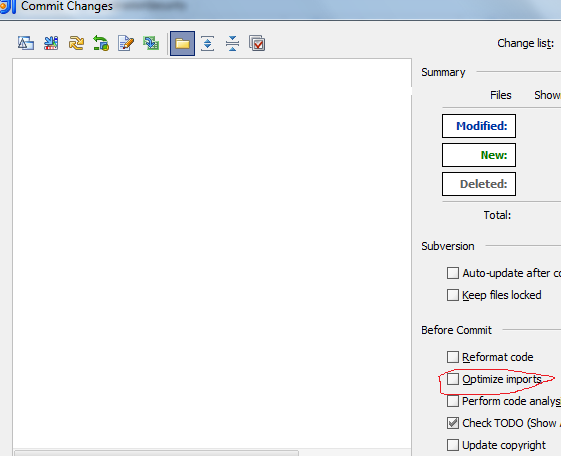The width and height of the screenshot is (561, 456).
Task: Click inside the empty changes list pane
Action: (212, 253)
